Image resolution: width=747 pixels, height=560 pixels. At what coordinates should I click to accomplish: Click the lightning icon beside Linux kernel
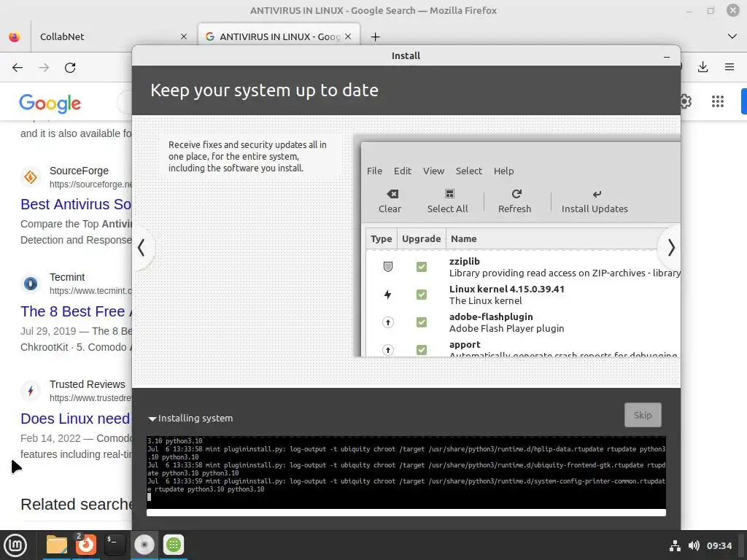point(388,295)
